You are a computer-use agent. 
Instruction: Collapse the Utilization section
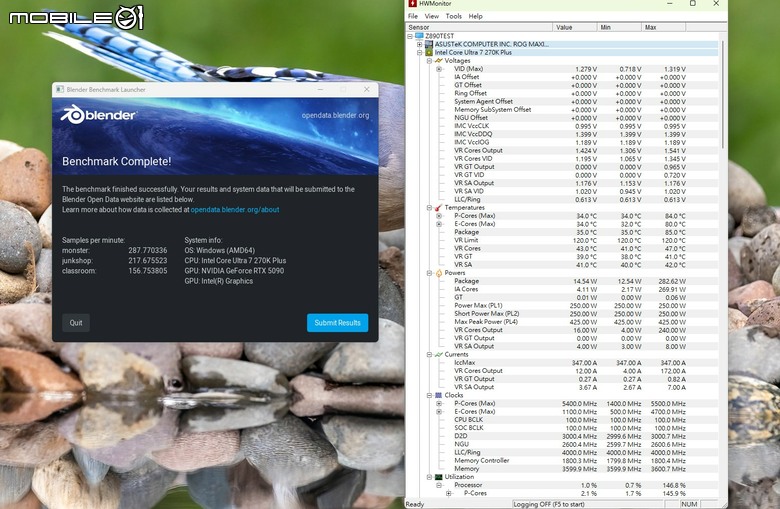pos(429,477)
